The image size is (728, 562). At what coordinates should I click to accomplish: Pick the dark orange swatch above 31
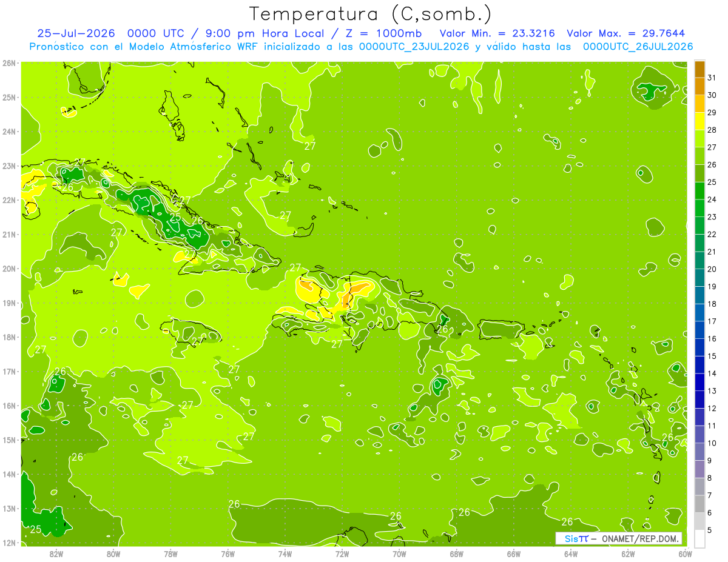click(x=699, y=69)
